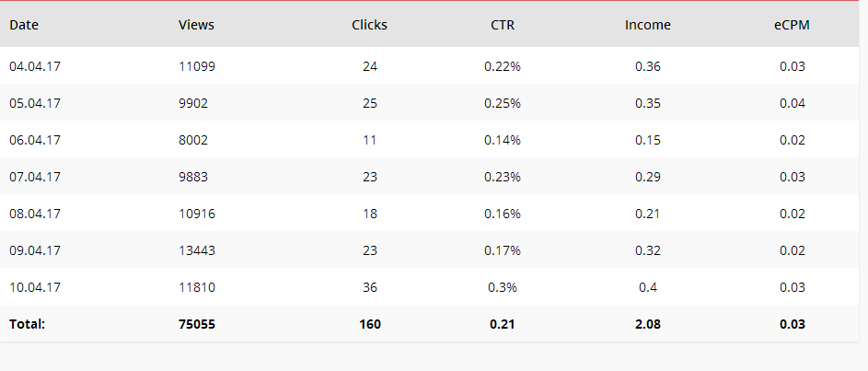Select the 06.04.17 row date

tap(35, 140)
